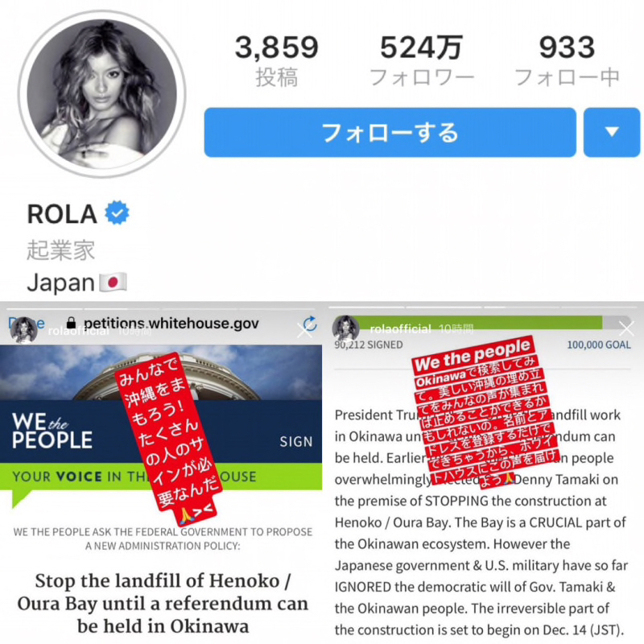Tap rolaofficial avatar in right story

[x=346, y=328]
